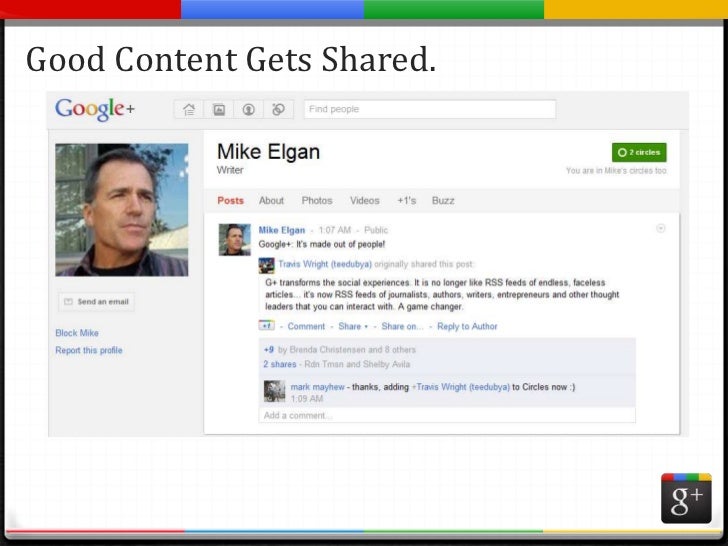Click the Block Mike link
This screenshot has width=728, height=546.
pos(77,333)
